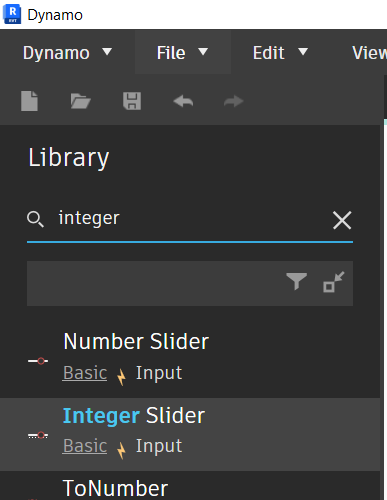The width and height of the screenshot is (387, 500).
Task: Expand the File menu dropdown
Action: tap(183, 53)
